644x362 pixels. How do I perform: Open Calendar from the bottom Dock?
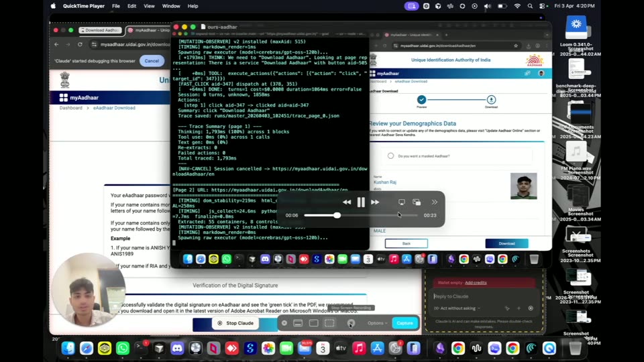click(x=323, y=348)
